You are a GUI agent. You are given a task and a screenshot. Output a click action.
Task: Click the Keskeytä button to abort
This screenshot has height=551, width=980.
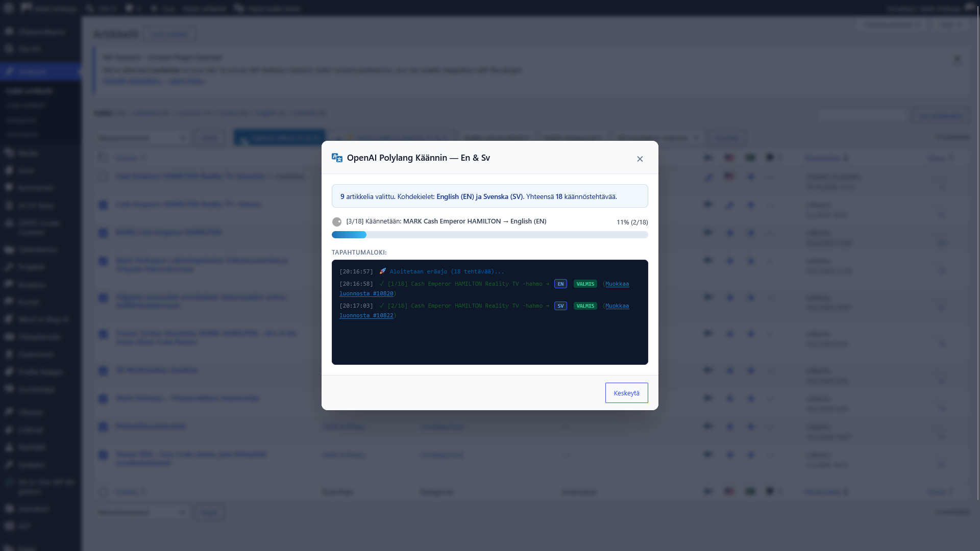pos(626,393)
